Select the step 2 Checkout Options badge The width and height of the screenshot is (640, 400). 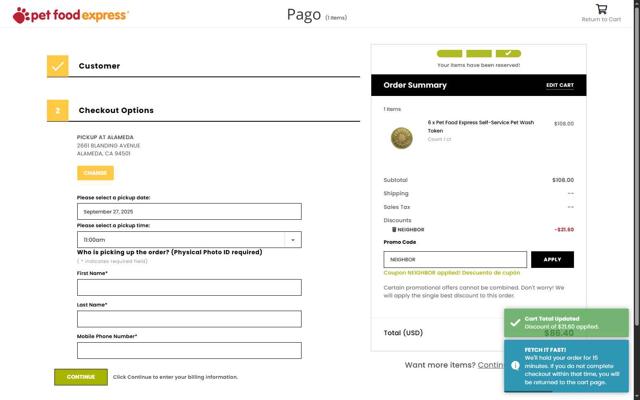point(58,110)
